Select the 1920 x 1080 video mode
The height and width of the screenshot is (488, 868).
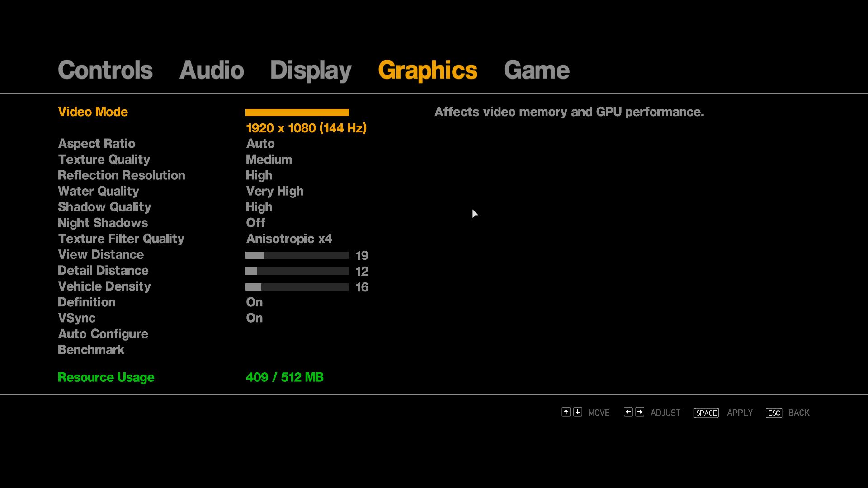click(x=306, y=128)
